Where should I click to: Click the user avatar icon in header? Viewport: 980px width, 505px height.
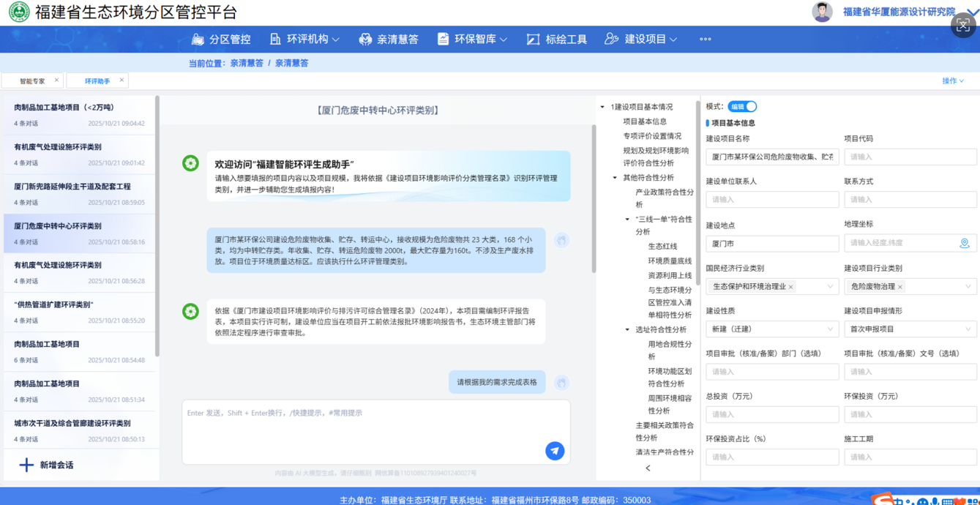click(x=822, y=12)
